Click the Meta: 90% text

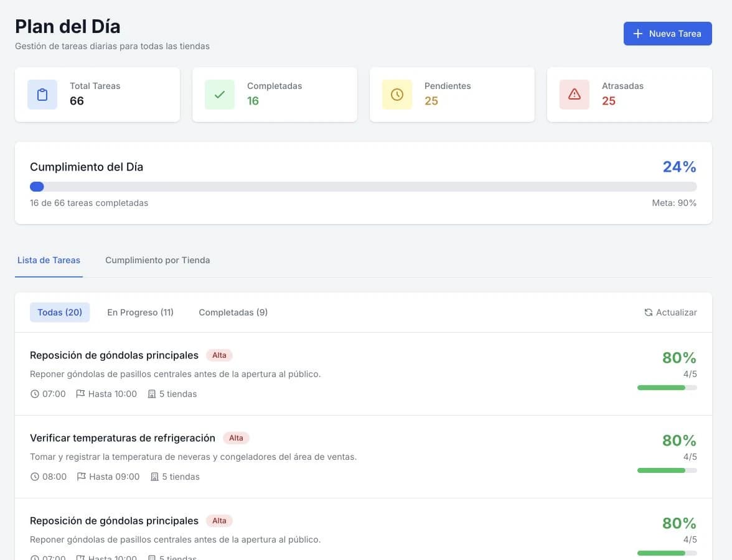pyautogui.click(x=673, y=203)
